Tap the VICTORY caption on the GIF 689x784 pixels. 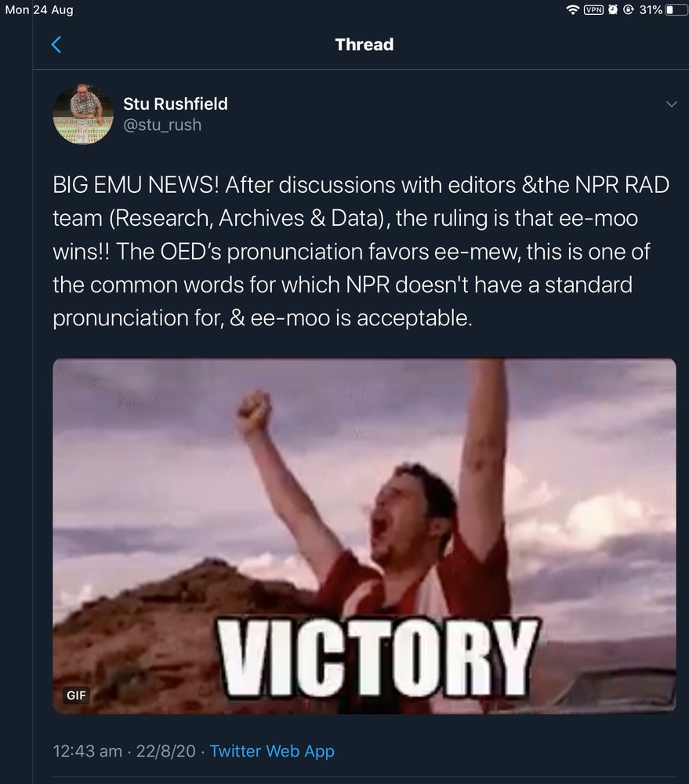coord(378,658)
